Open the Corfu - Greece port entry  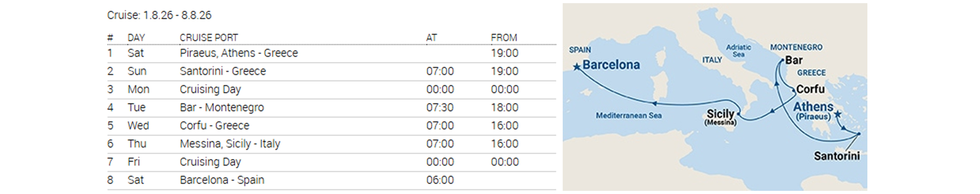(x=215, y=126)
